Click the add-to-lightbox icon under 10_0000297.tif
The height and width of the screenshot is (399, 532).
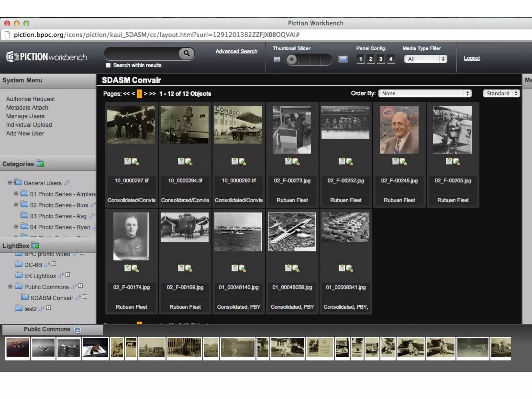click(127, 161)
